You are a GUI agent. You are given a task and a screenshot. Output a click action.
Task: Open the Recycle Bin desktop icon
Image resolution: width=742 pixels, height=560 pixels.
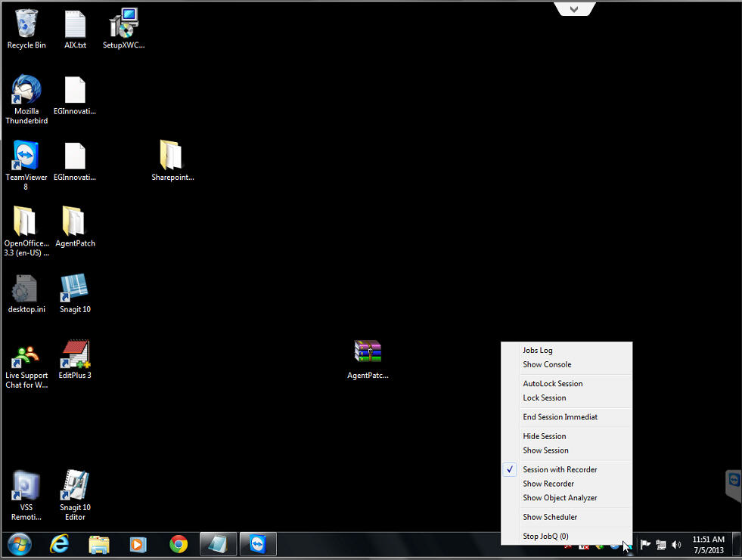click(26, 29)
